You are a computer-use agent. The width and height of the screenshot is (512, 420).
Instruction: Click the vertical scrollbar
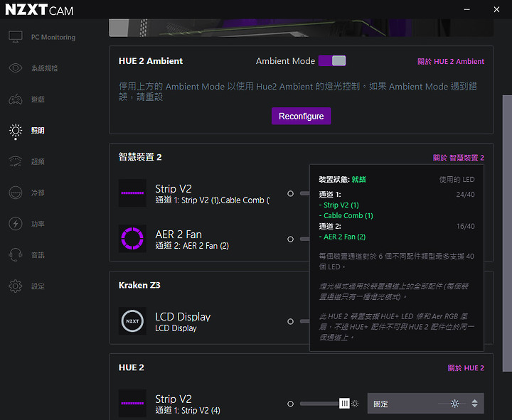507,233
